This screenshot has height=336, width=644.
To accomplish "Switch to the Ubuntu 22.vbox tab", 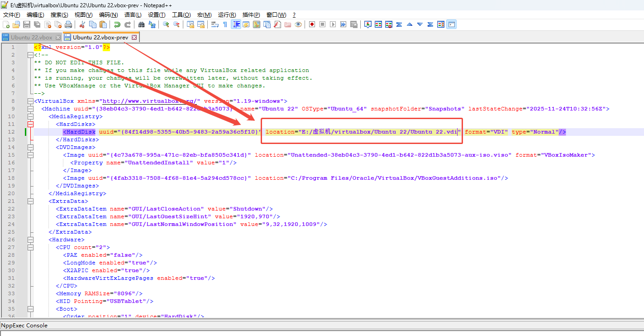I will pos(31,37).
